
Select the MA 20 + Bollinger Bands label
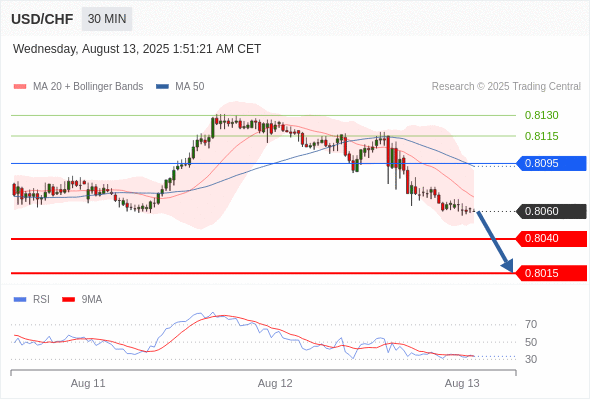88,87
